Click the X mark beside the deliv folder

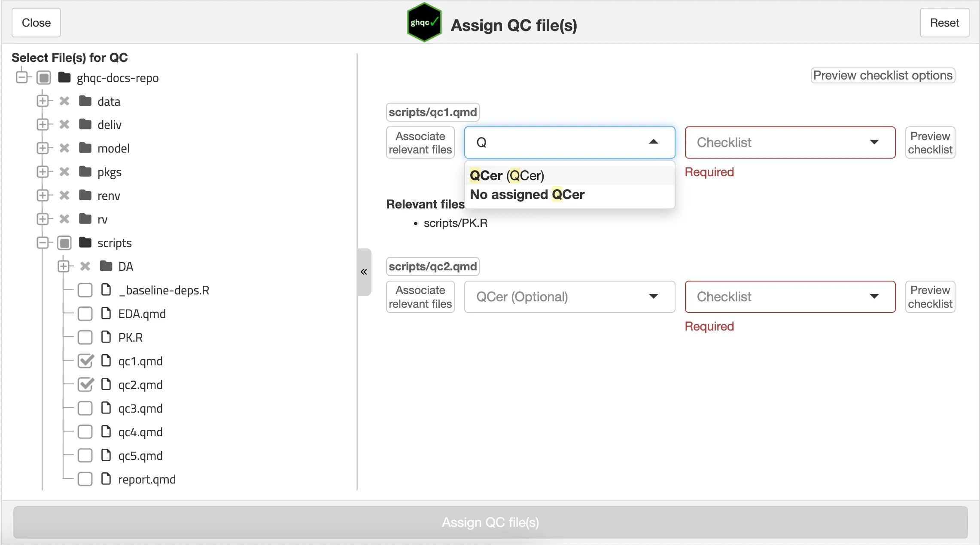[64, 125]
